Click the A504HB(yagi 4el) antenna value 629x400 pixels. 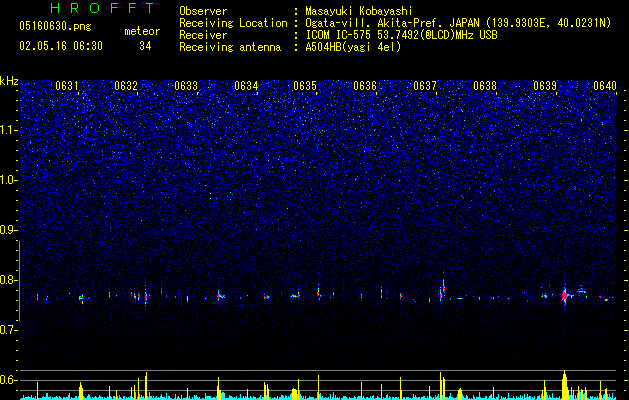coord(353,47)
